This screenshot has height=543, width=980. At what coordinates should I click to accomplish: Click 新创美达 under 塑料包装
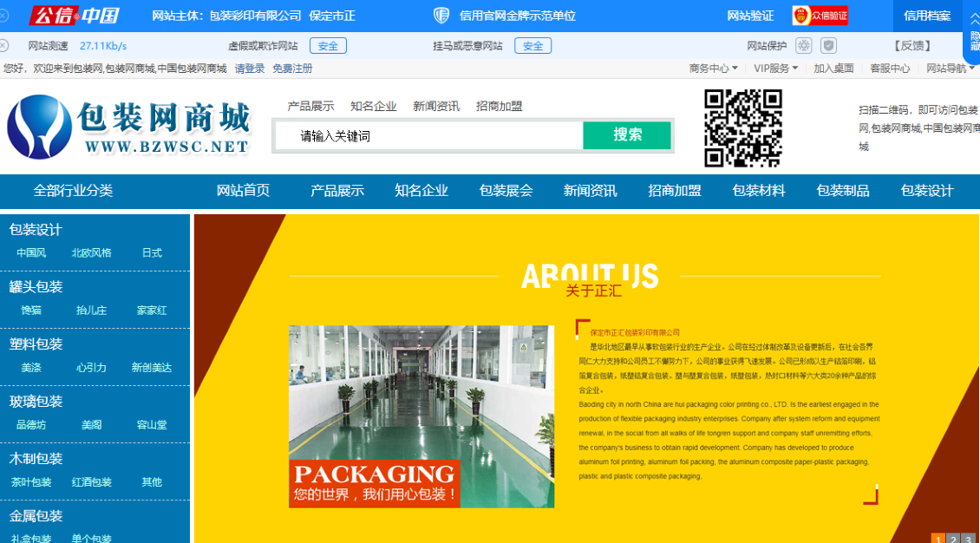152,368
